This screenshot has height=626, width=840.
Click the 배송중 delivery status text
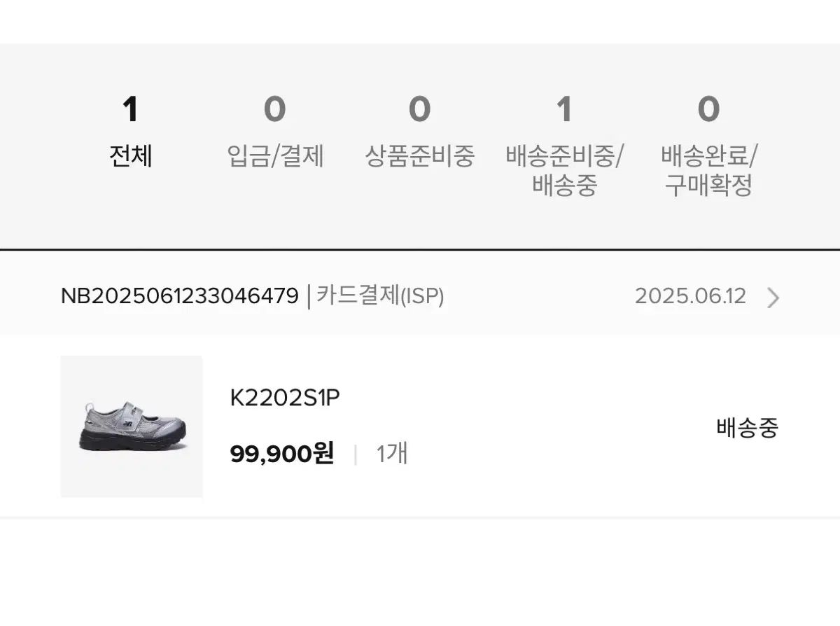point(747,427)
